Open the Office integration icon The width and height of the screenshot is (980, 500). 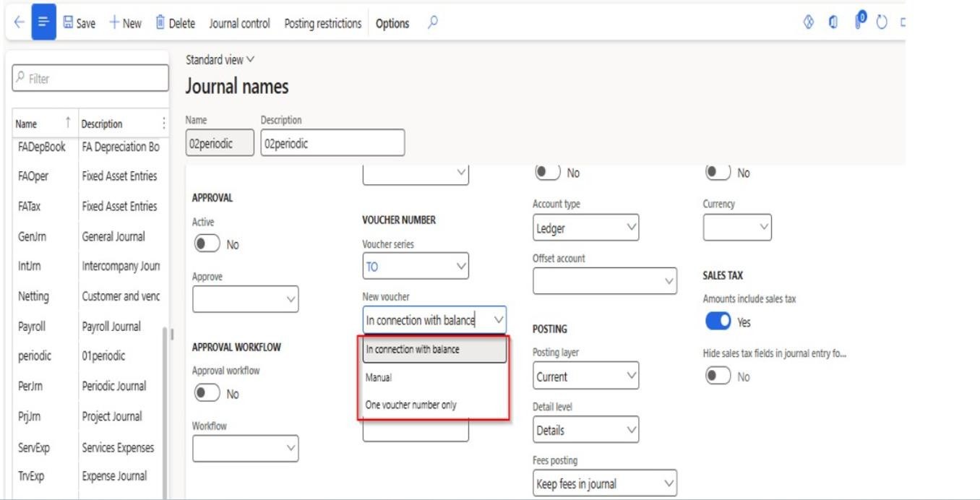pyautogui.click(x=832, y=23)
